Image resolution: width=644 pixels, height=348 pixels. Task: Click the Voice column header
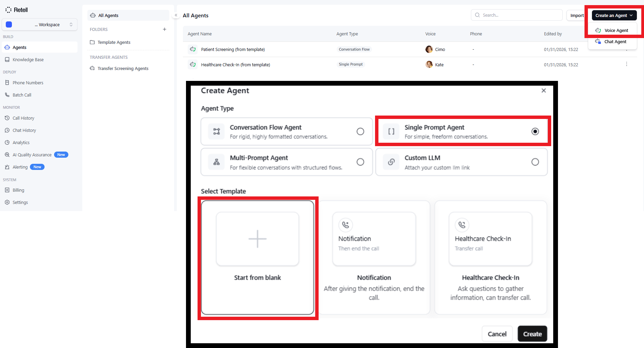point(430,34)
